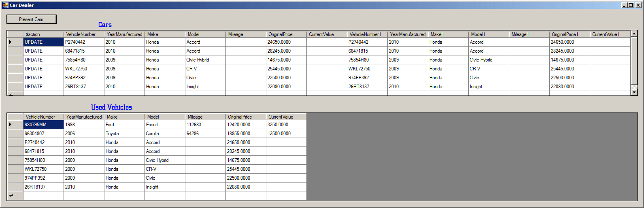Click the new row VehicleNumber cell in Used Vehicles
Viewport: 644px width, 208px height.
coord(43,196)
